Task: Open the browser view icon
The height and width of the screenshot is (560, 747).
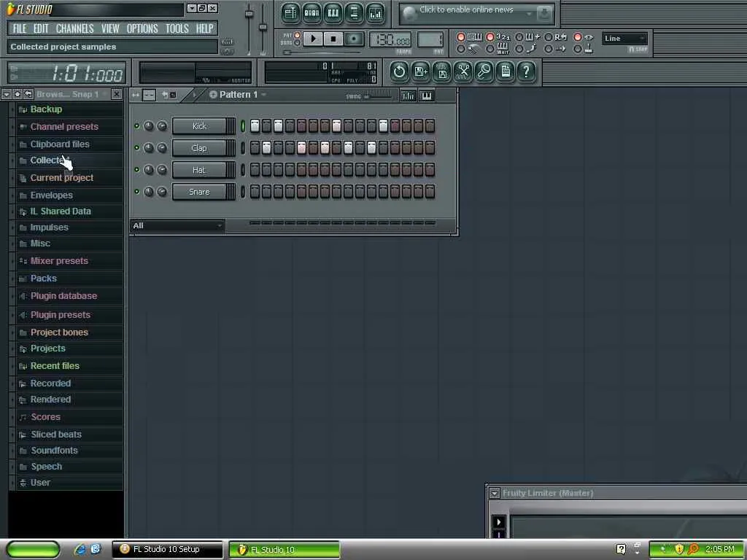Action: (x=354, y=13)
